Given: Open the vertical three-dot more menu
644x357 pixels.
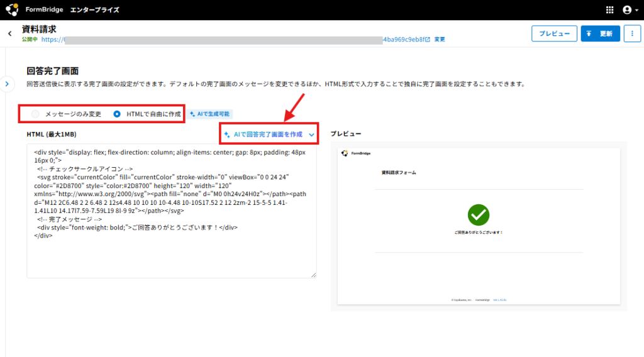Looking at the screenshot, I should [632, 34].
